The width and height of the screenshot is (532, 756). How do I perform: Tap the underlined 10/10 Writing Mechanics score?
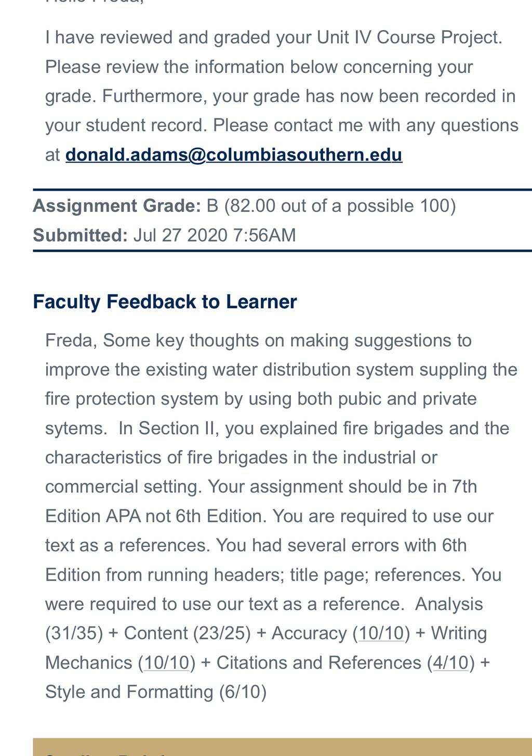[167, 662]
